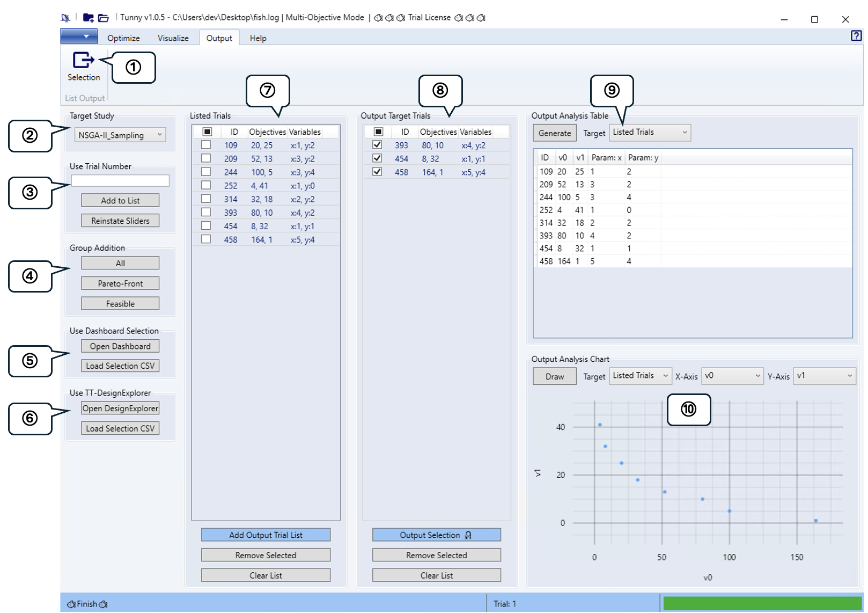This screenshot has width=868, height=613.
Task: Open the help question mark icon
Action: pyautogui.click(x=856, y=36)
